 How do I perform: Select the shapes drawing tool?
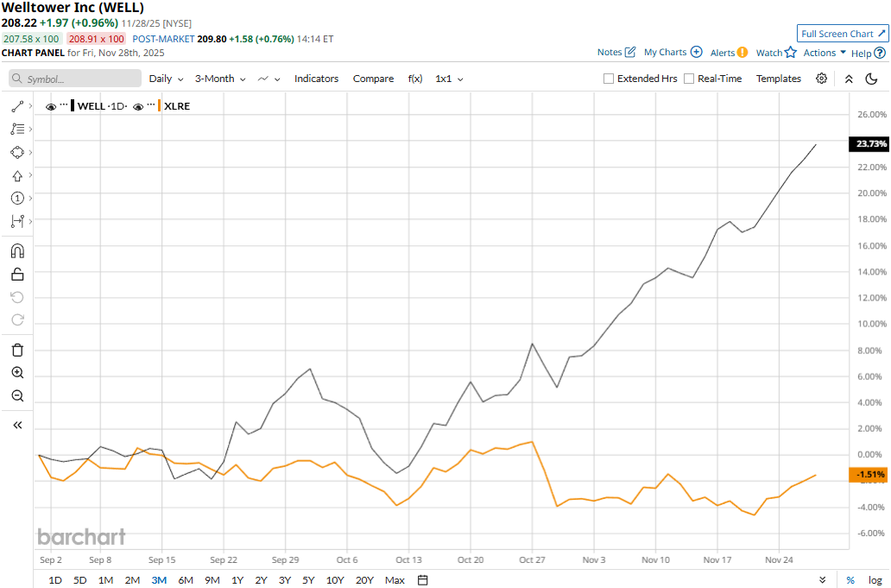coord(17,152)
